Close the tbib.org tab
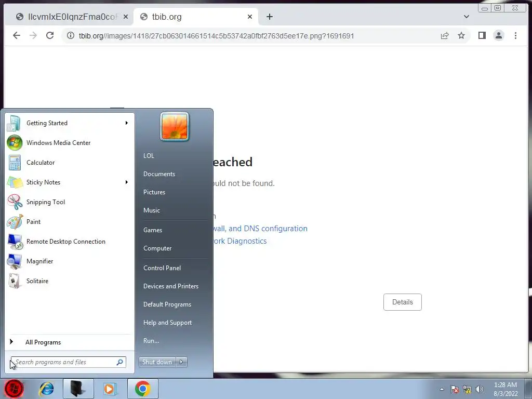Screen dimensions: 532x399 click(250, 17)
